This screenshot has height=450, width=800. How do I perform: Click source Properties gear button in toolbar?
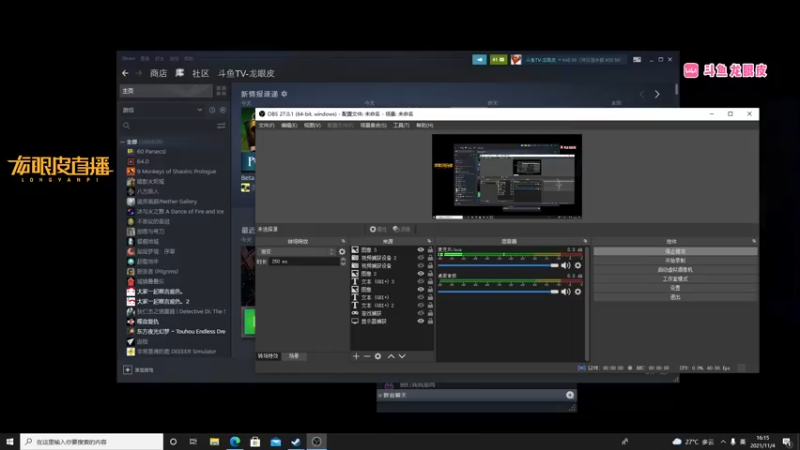[378, 229]
